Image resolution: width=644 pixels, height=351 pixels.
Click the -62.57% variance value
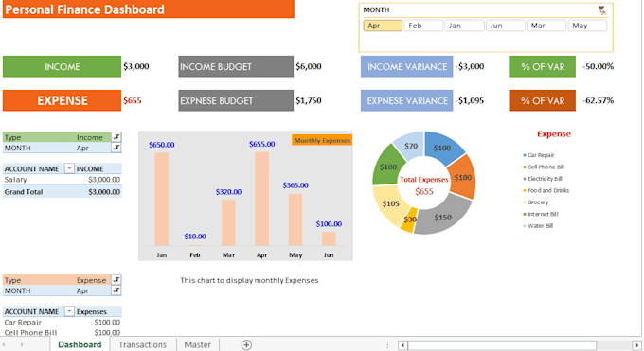click(x=598, y=100)
